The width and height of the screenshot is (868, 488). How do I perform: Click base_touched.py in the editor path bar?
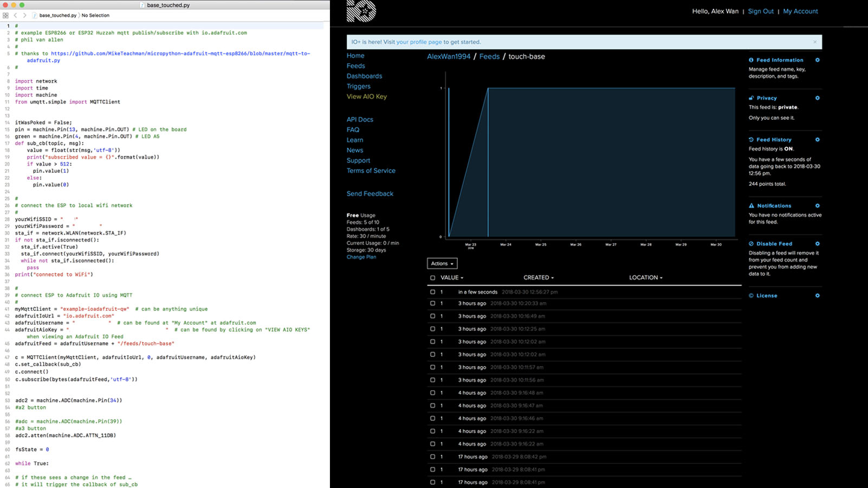coord(58,15)
